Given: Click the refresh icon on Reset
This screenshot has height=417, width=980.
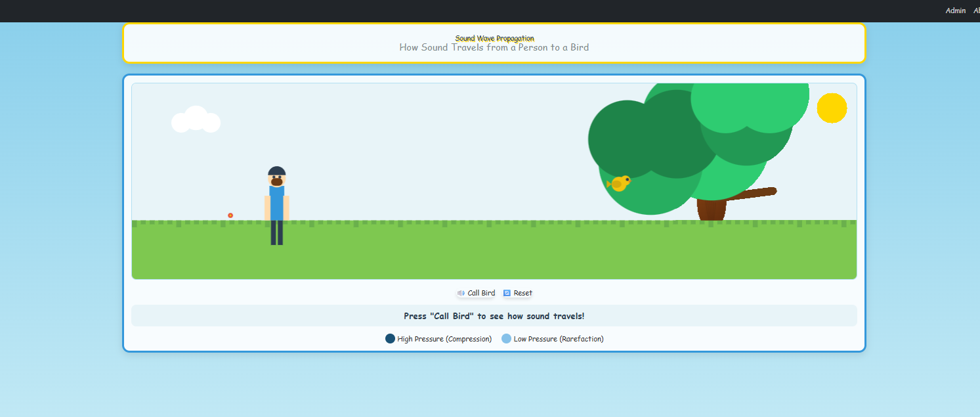Looking at the screenshot, I should pyautogui.click(x=507, y=293).
